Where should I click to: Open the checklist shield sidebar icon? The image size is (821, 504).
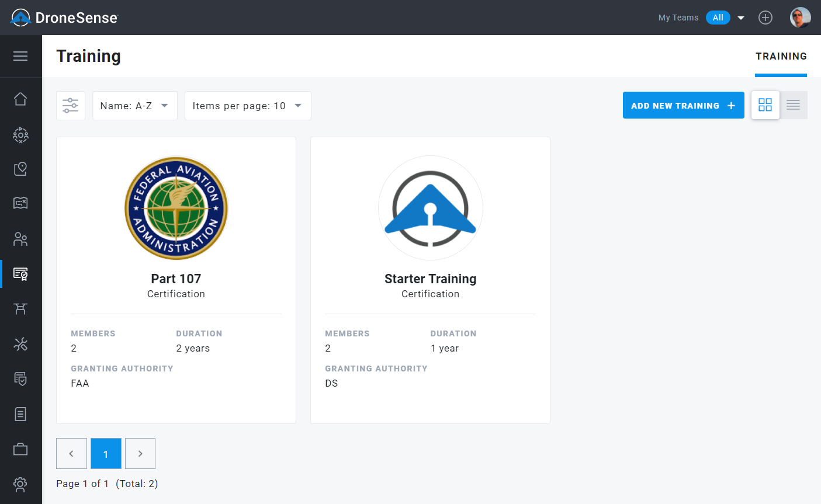point(20,379)
